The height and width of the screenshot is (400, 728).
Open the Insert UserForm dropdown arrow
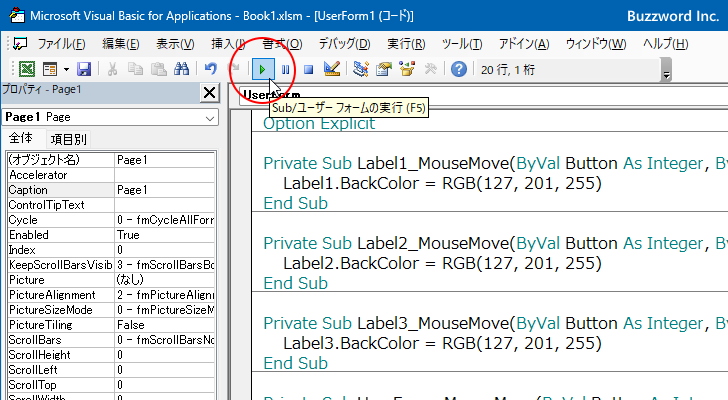tap(66, 69)
